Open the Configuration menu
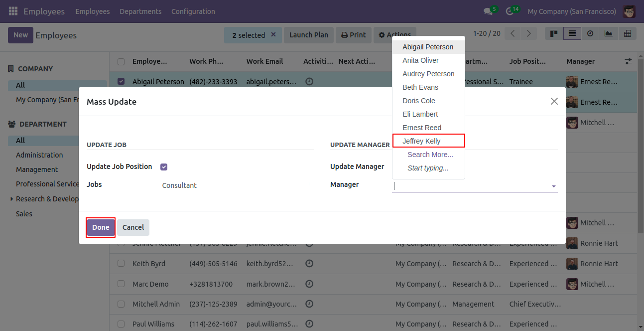This screenshot has width=644, height=331. (x=193, y=11)
